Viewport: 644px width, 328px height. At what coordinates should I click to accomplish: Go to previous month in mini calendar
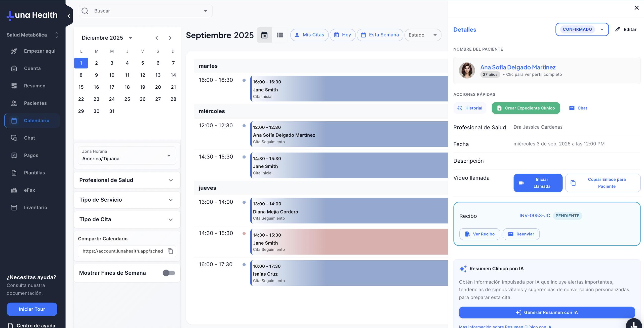point(156,38)
